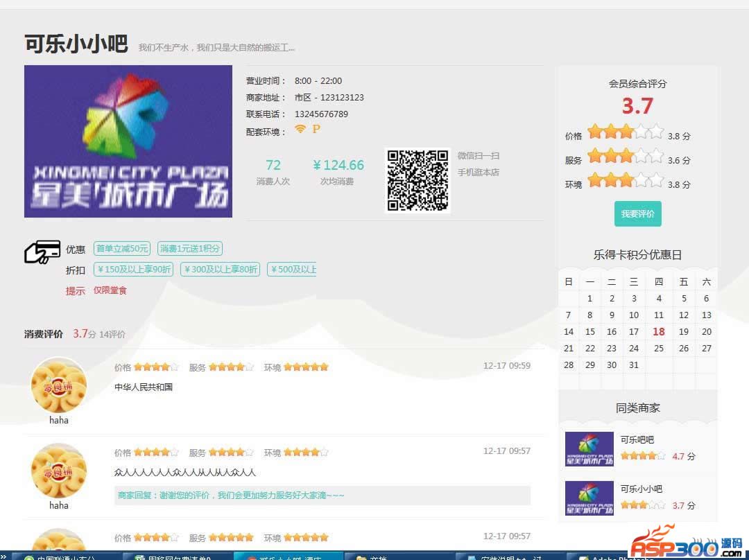Select date 25 in the calendar

tap(659, 349)
